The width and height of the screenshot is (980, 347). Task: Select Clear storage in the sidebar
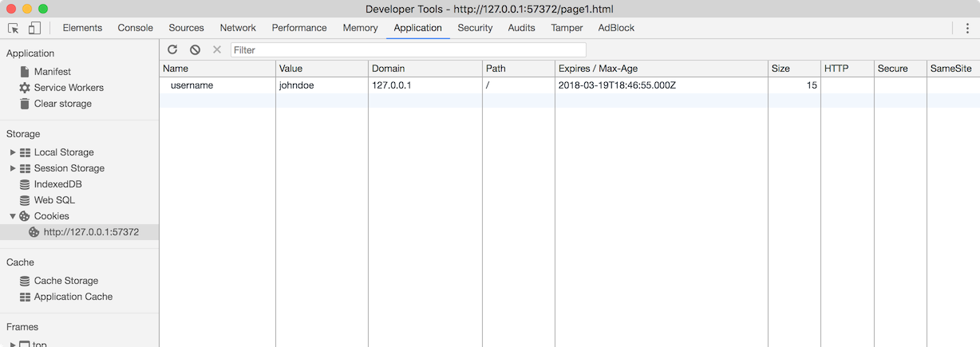pos(62,104)
